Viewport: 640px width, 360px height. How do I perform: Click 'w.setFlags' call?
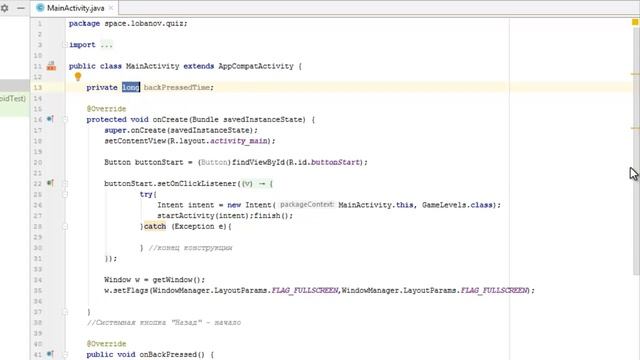point(126,290)
